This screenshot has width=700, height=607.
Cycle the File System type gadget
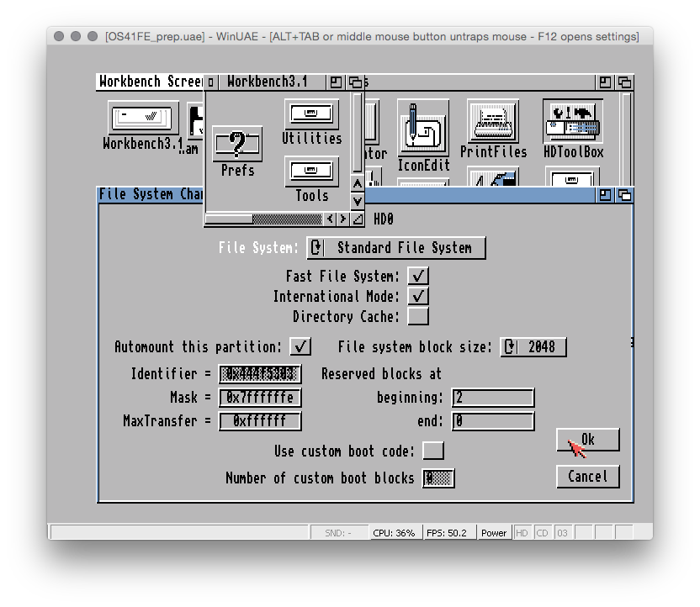pos(396,247)
